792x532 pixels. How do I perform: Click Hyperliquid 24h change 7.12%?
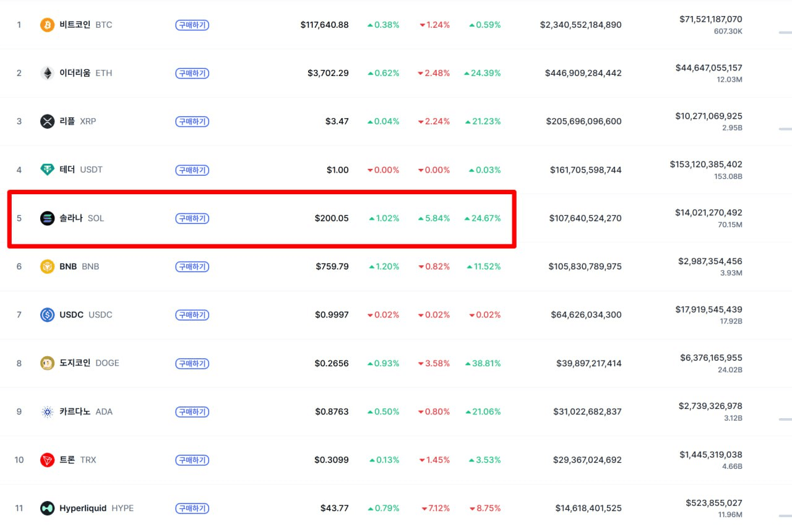(x=436, y=508)
